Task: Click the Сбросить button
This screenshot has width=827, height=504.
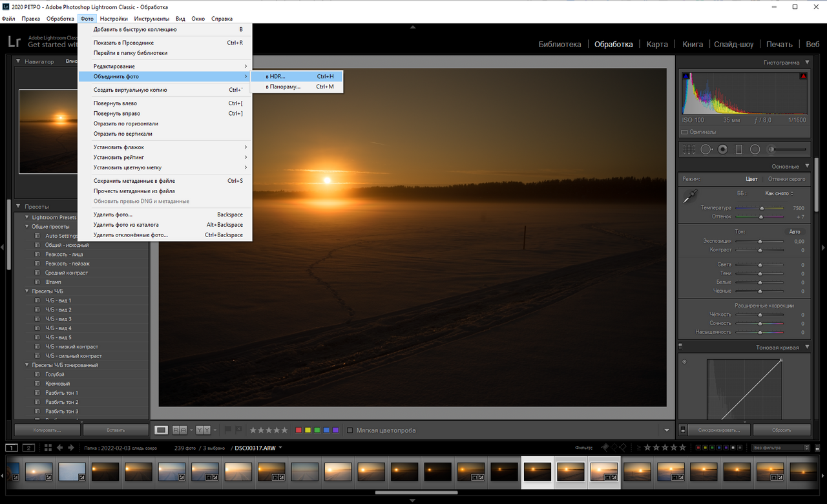Action: click(x=782, y=430)
